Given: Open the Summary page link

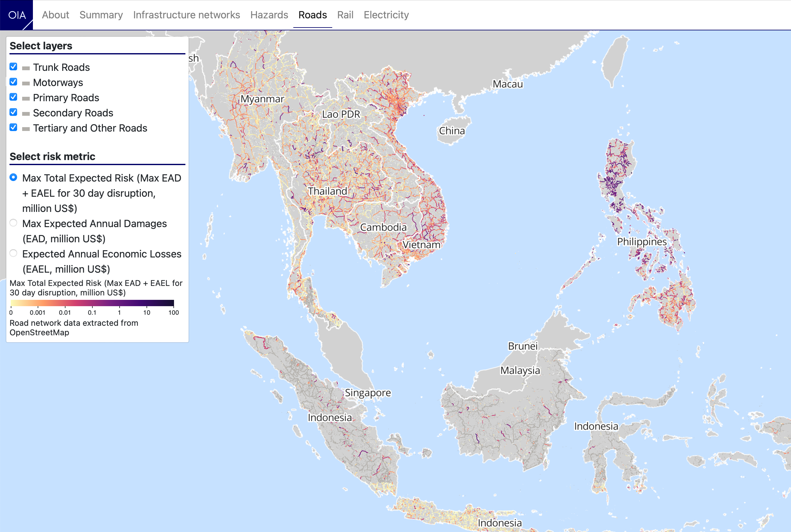Looking at the screenshot, I should coord(101,15).
